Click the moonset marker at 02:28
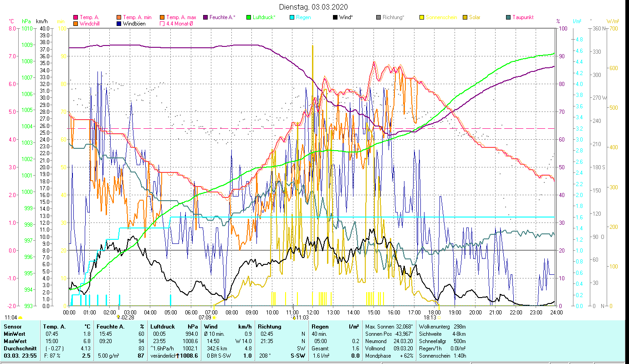Image resolution: width=629 pixels, height=364 pixels. click(x=118, y=317)
